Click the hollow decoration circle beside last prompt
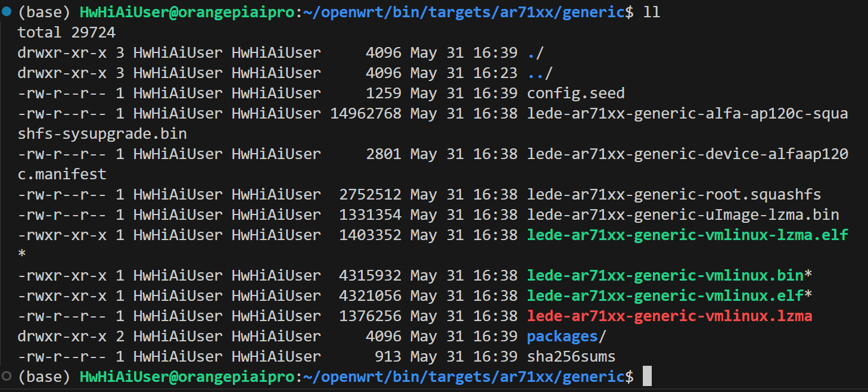 pos(7,377)
